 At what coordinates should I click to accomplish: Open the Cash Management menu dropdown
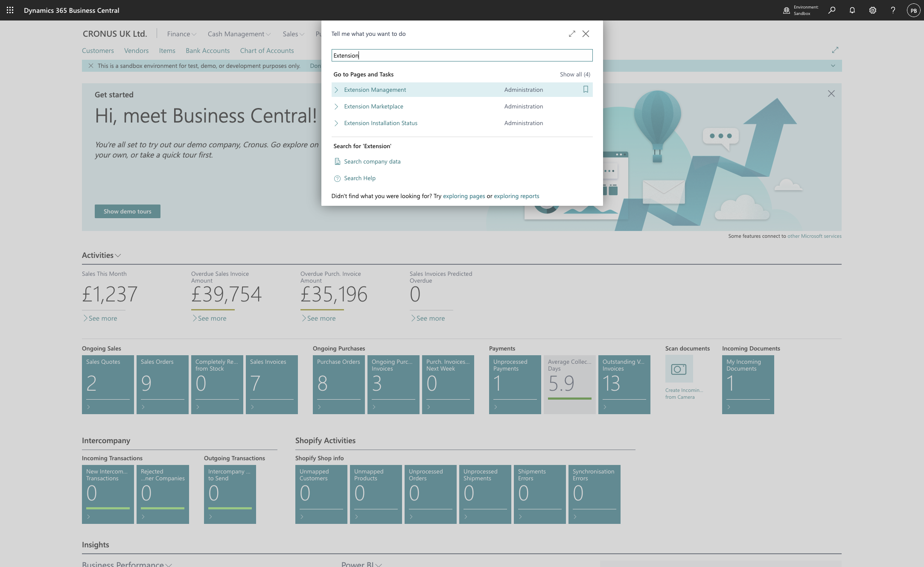(239, 34)
